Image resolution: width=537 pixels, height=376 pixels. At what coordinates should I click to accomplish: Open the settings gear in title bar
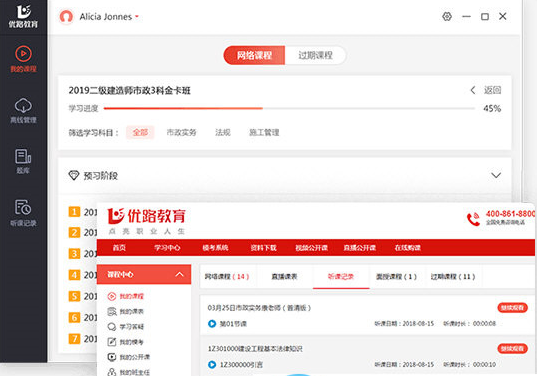pyautogui.click(x=447, y=16)
